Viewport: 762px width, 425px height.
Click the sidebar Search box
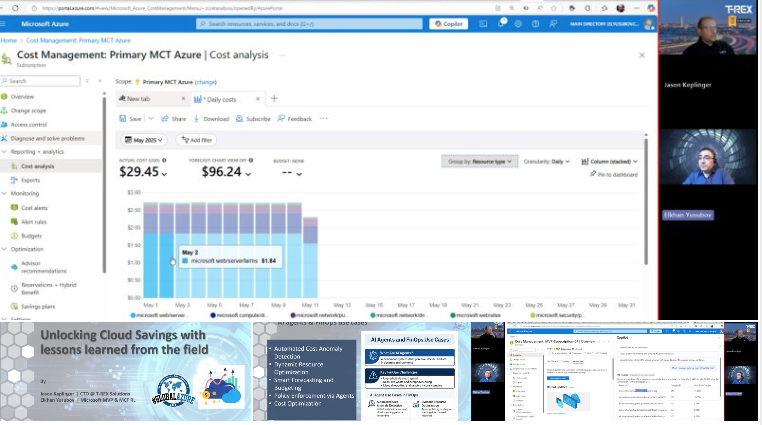click(40, 81)
